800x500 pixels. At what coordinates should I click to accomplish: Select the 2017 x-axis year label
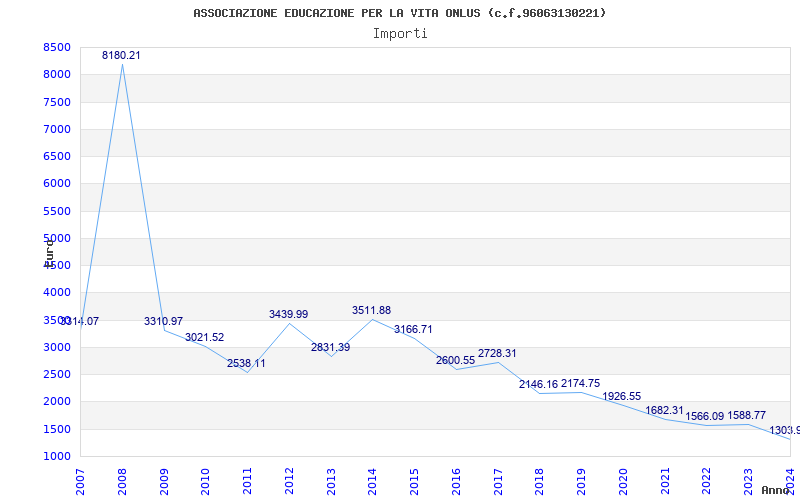[x=498, y=482]
